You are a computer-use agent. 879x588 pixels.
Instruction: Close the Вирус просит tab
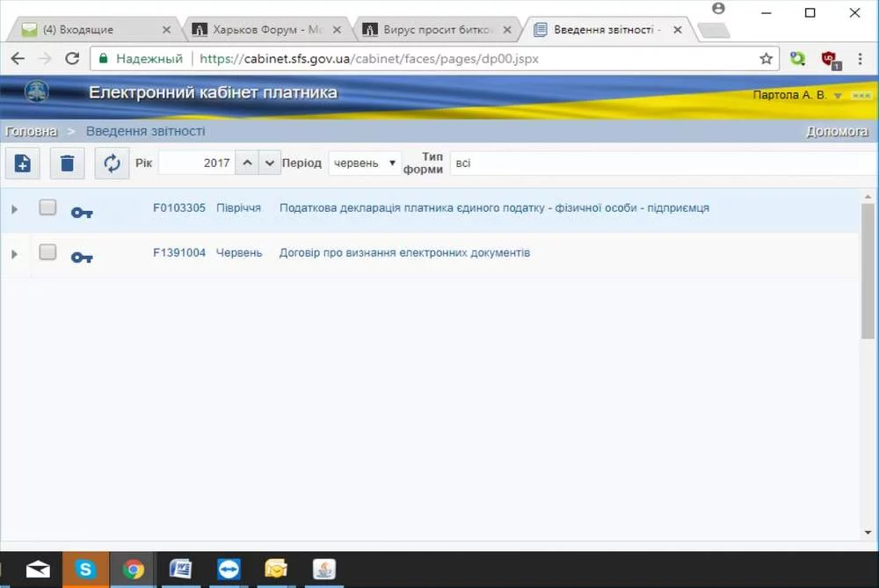(507, 30)
